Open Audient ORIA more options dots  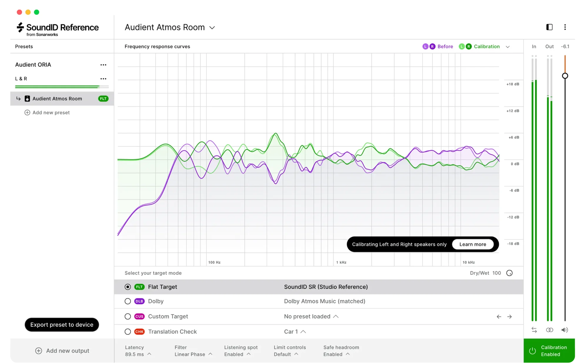click(x=103, y=65)
